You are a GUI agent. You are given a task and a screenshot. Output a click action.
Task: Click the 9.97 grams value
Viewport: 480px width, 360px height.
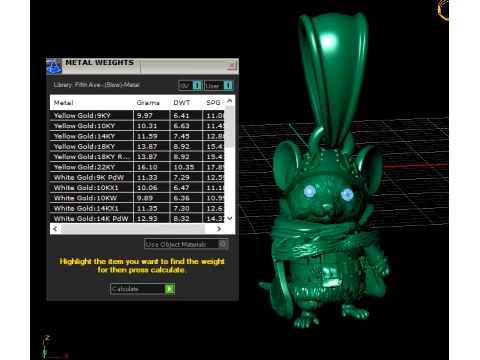tap(145, 116)
